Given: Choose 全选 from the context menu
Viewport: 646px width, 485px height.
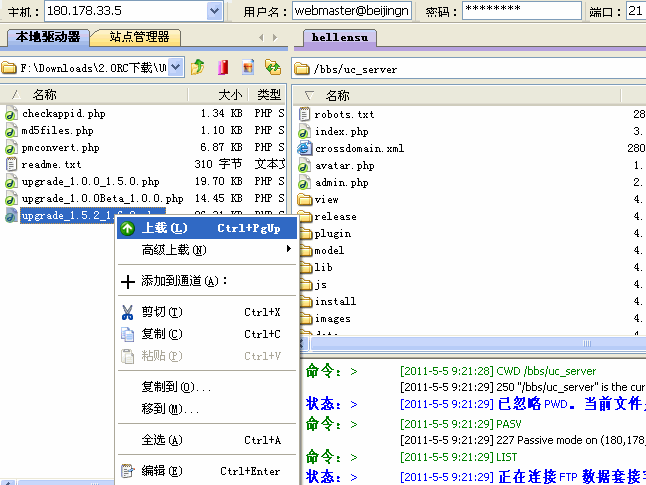Looking at the screenshot, I should click(207, 440).
